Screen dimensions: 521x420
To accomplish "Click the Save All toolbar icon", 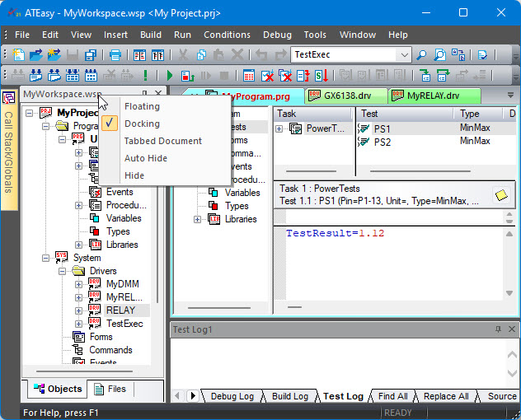I will 90,55.
